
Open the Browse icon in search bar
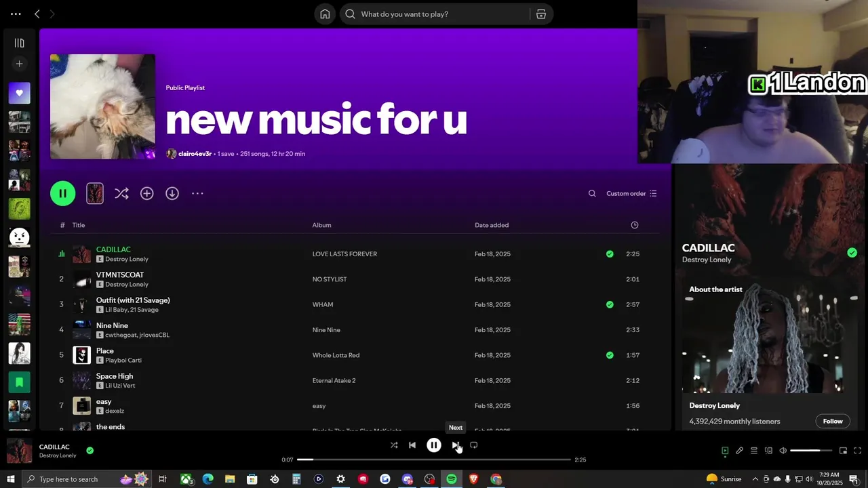click(541, 14)
